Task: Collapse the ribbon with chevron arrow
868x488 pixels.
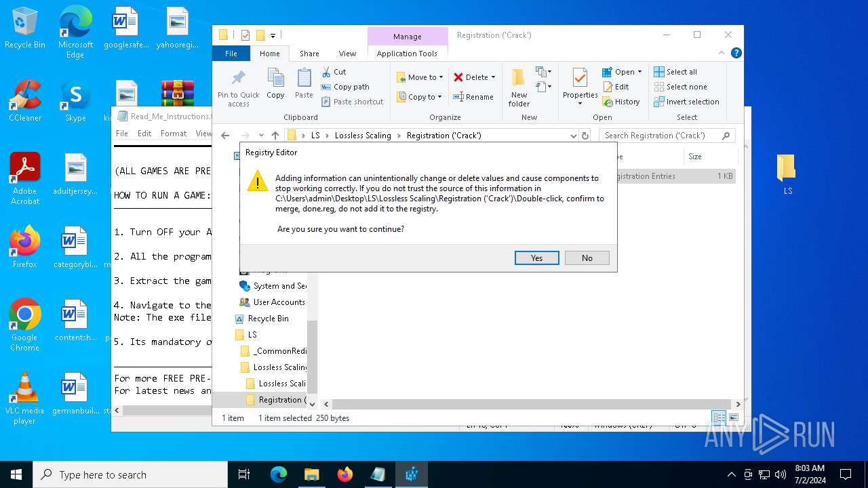Action: coord(722,53)
